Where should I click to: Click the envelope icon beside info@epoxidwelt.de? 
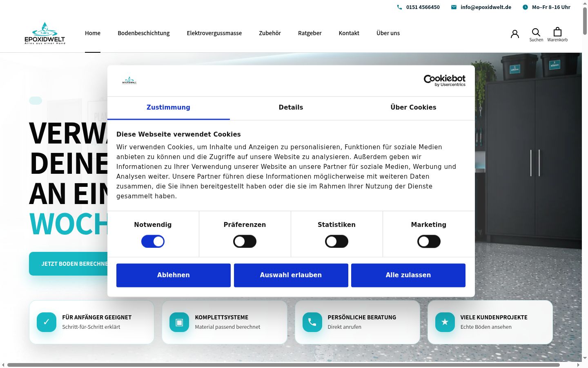click(x=454, y=7)
